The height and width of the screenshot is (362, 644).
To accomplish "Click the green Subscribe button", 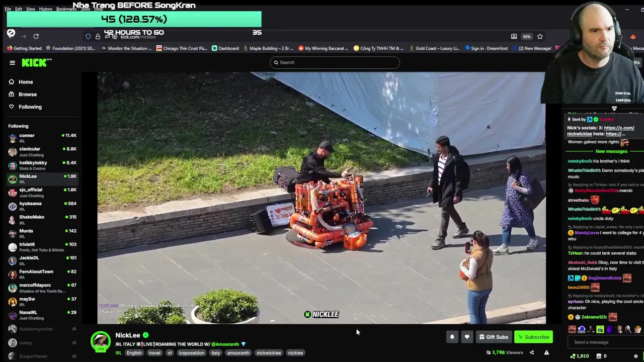I will (x=533, y=337).
